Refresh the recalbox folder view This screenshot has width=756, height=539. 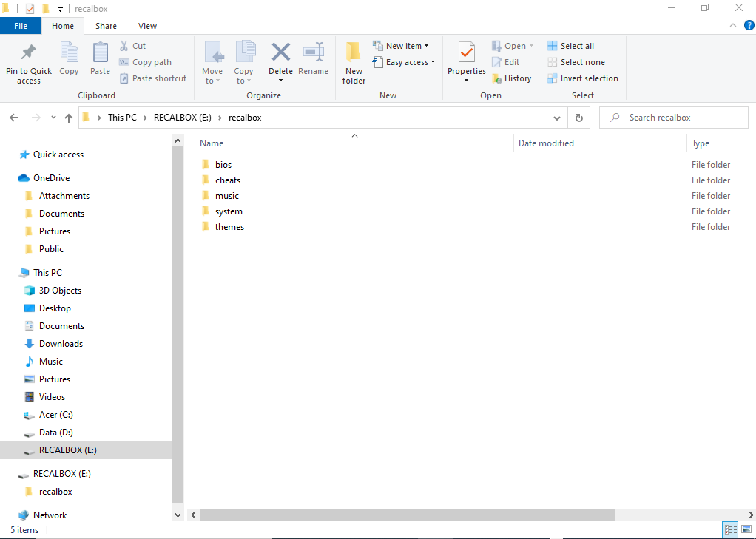coord(579,118)
